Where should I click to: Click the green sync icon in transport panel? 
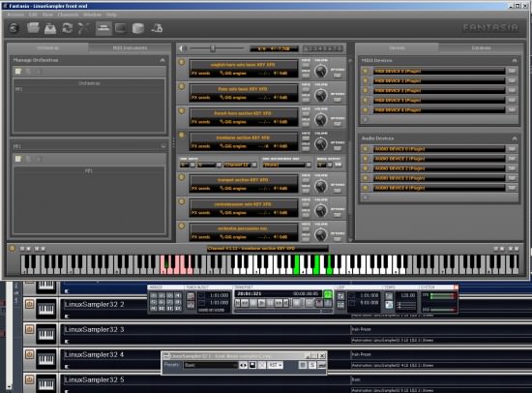click(327, 294)
